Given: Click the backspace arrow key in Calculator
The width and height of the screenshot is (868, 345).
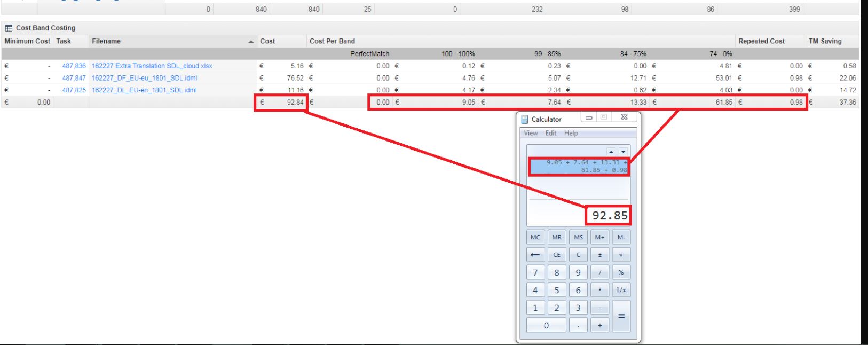Looking at the screenshot, I should pyautogui.click(x=535, y=255).
